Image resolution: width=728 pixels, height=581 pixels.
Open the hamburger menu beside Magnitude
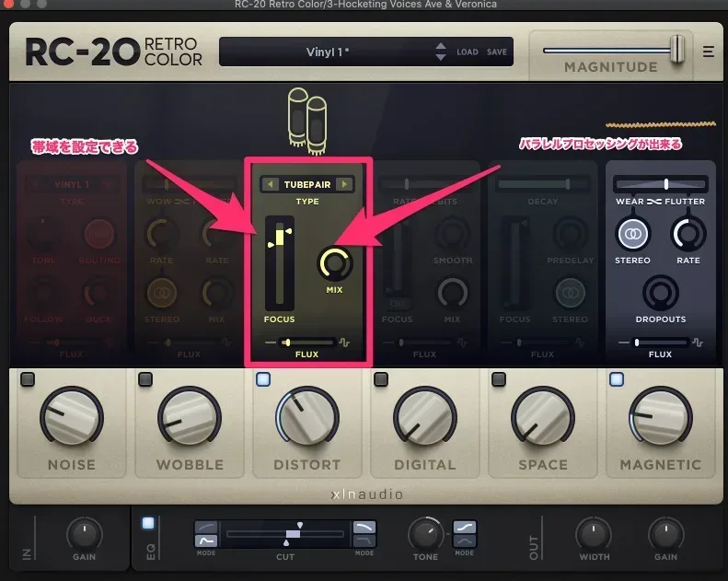[x=708, y=51]
